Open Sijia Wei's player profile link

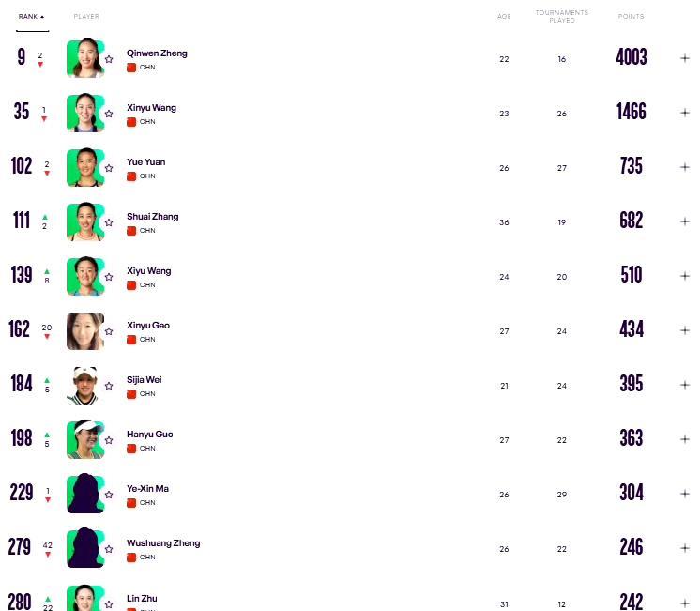145,380
